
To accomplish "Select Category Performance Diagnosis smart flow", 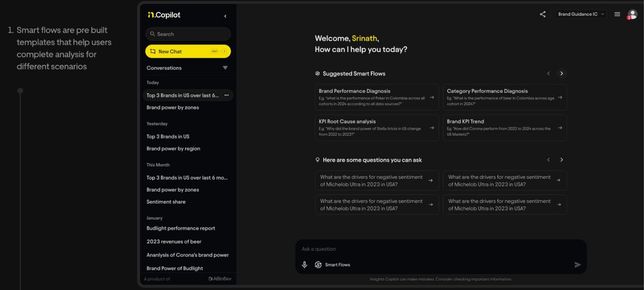I will point(505,97).
